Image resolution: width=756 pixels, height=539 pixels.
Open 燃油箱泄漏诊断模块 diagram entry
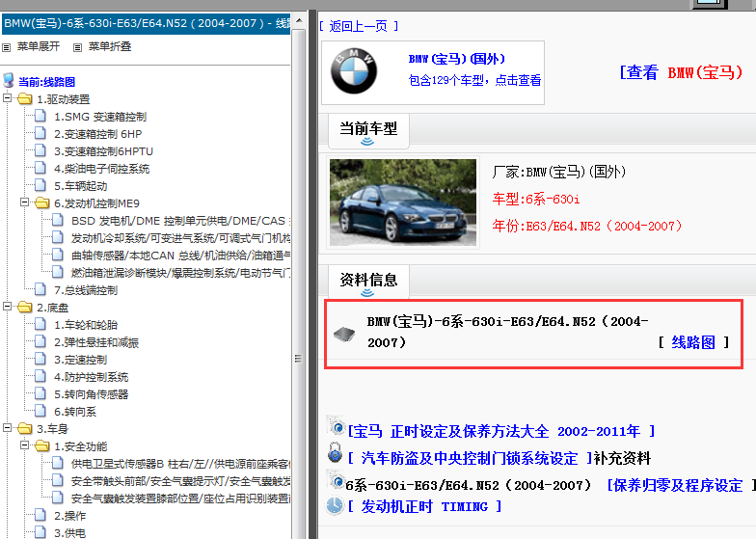pos(181,274)
